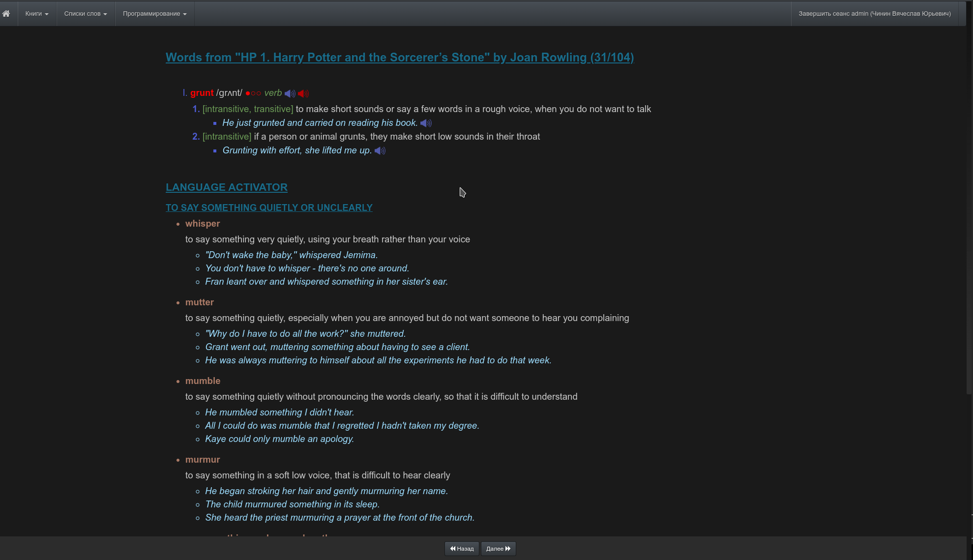The image size is (973, 560).
Task: Play blue pronunciation audio for grunt
Action: pos(290,93)
